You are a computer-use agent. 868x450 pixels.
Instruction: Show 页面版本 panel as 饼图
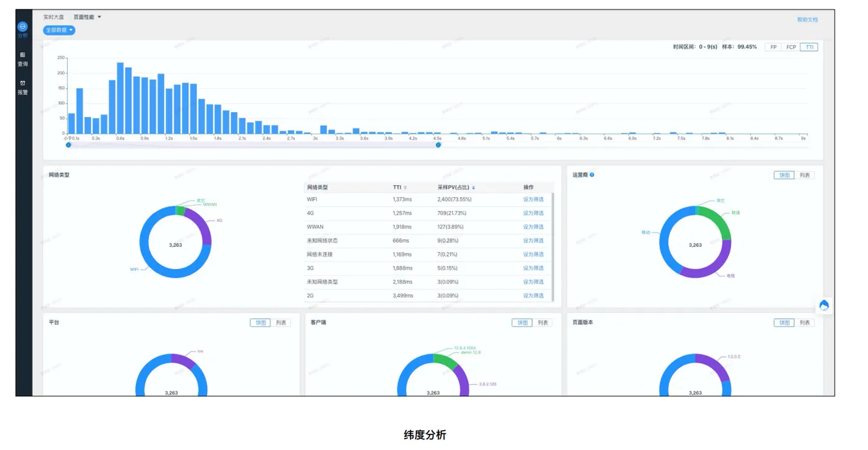click(x=784, y=323)
